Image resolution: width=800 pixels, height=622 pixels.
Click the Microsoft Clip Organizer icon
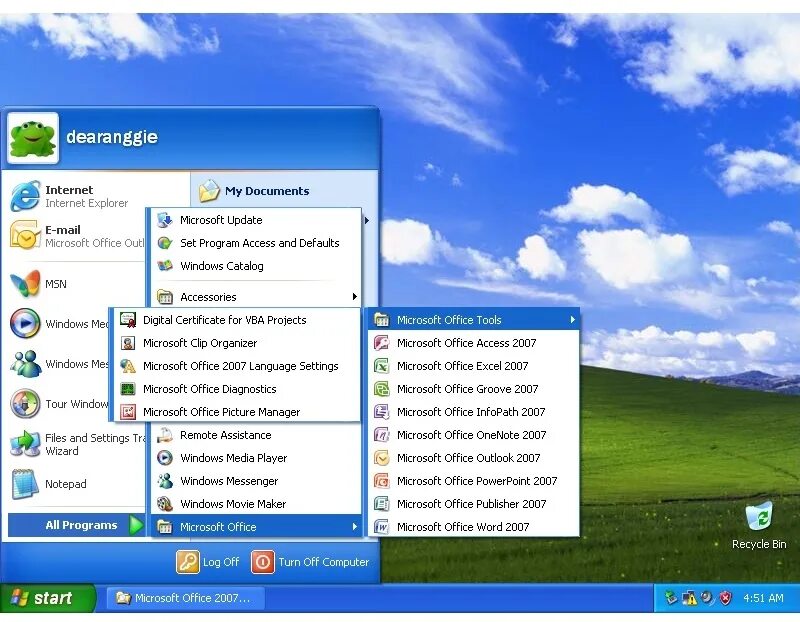[128, 343]
